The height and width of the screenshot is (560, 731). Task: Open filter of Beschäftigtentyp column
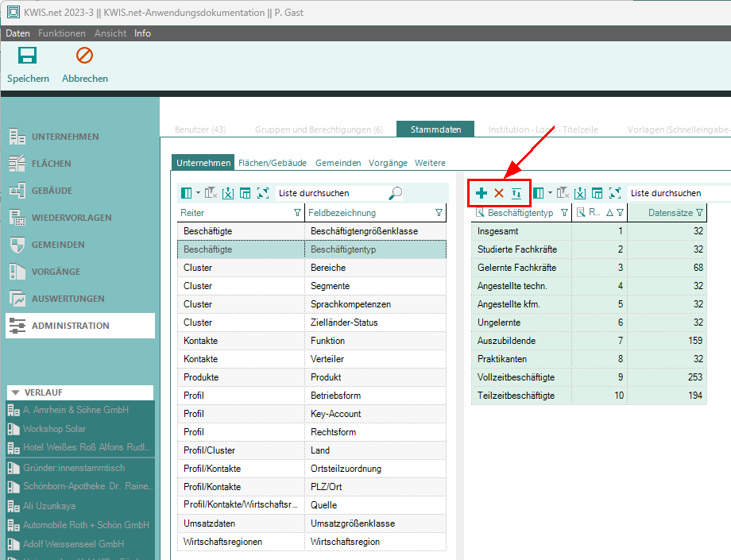[565, 212]
